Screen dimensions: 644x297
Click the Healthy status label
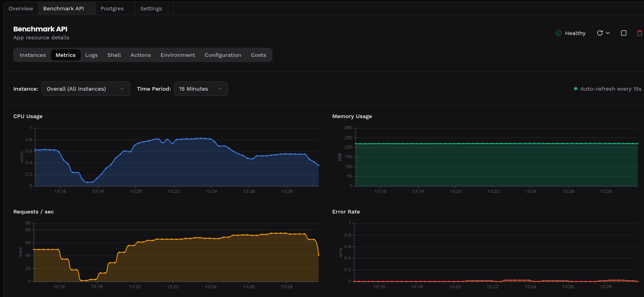[x=575, y=33]
